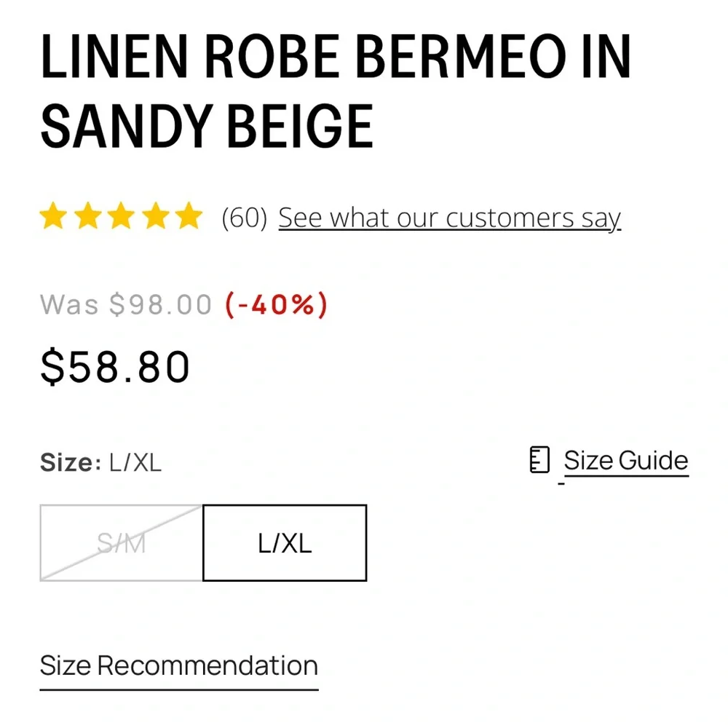Select the crossed-out S/M size option
Image resolution: width=728 pixels, height=728 pixels.
tap(122, 543)
